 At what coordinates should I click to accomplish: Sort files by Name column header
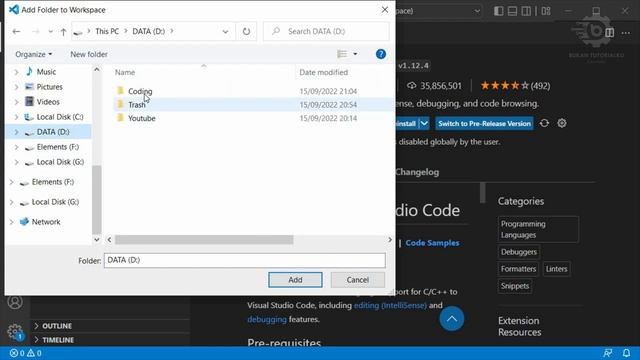point(125,72)
